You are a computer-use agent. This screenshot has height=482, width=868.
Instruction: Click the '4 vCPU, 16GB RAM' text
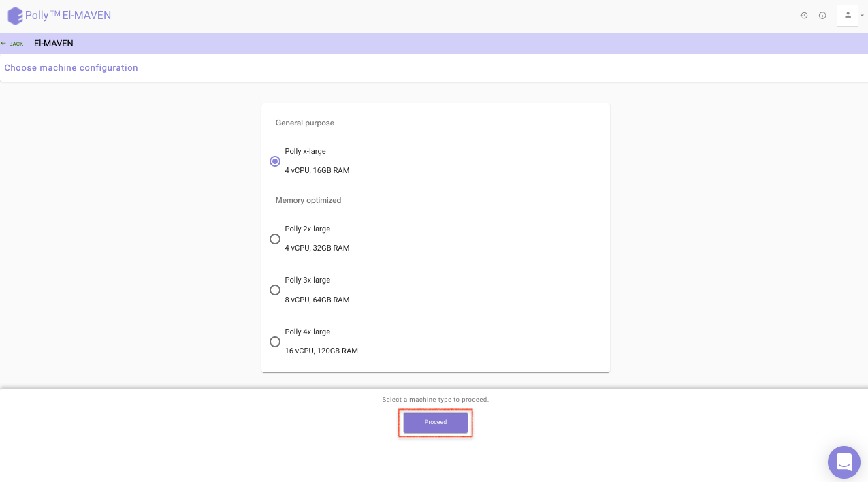(x=317, y=171)
